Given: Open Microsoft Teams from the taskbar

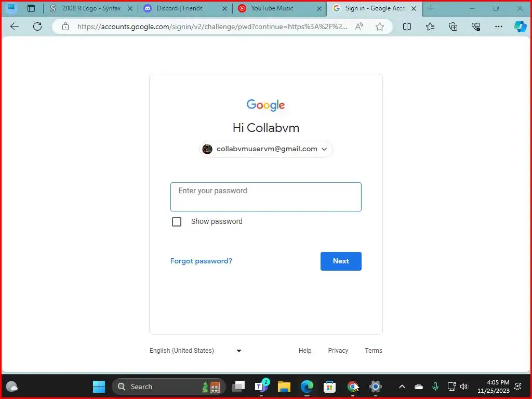Looking at the screenshot, I should [261, 386].
